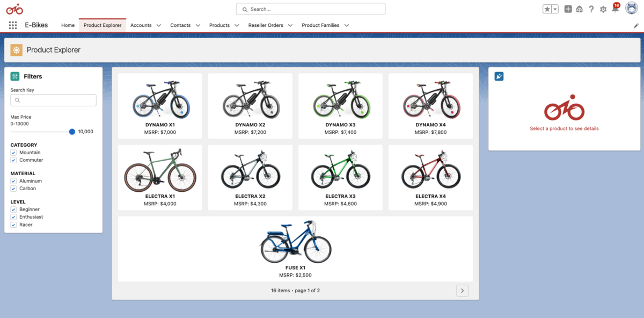644x318 pixels.
Task: Uncheck the Carbon material filter
Action: coord(13,189)
